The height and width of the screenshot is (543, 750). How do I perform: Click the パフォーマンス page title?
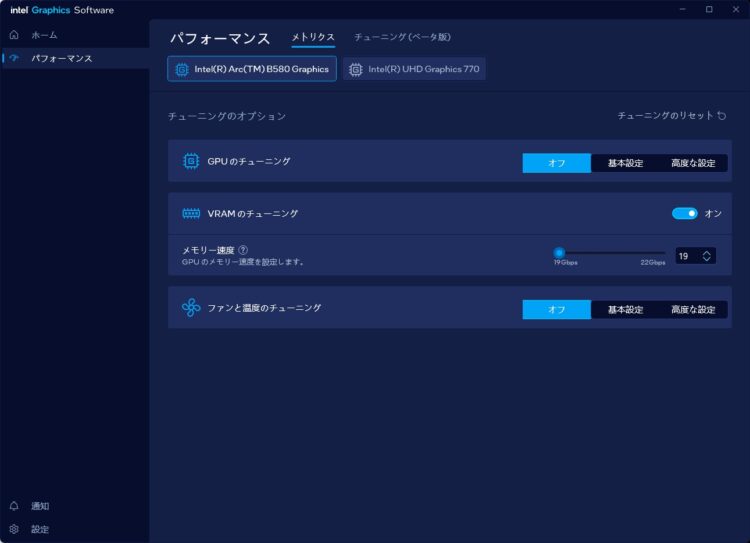pos(220,39)
